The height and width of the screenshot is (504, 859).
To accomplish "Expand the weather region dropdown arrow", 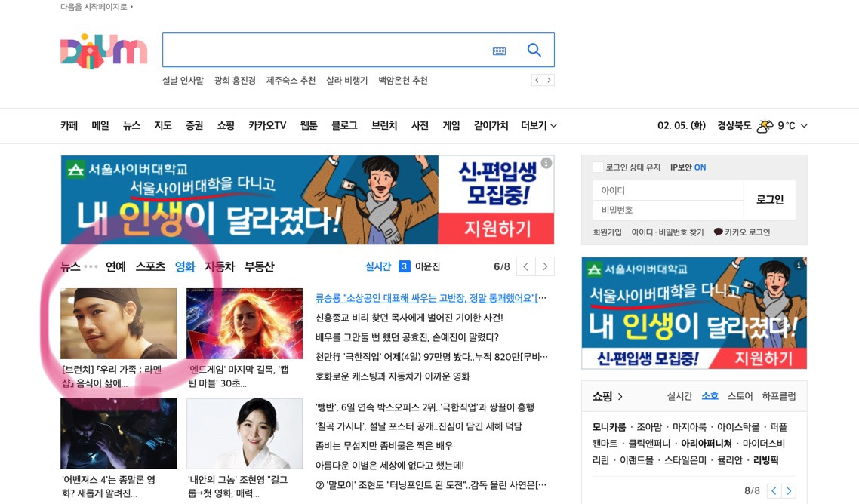I will 804,125.
